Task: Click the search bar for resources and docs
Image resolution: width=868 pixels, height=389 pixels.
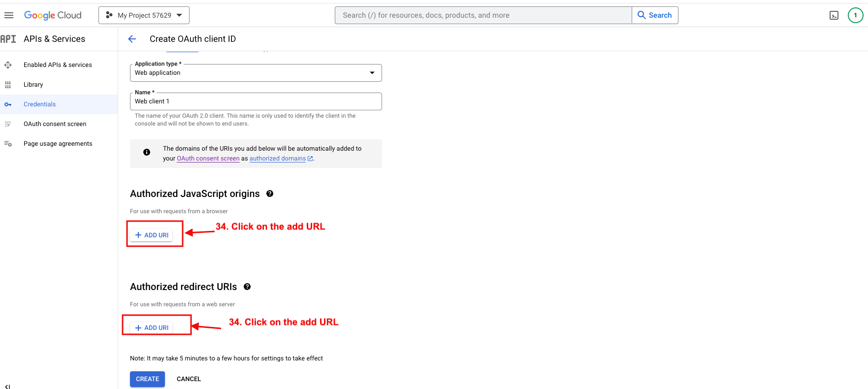Action: pos(483,15)
